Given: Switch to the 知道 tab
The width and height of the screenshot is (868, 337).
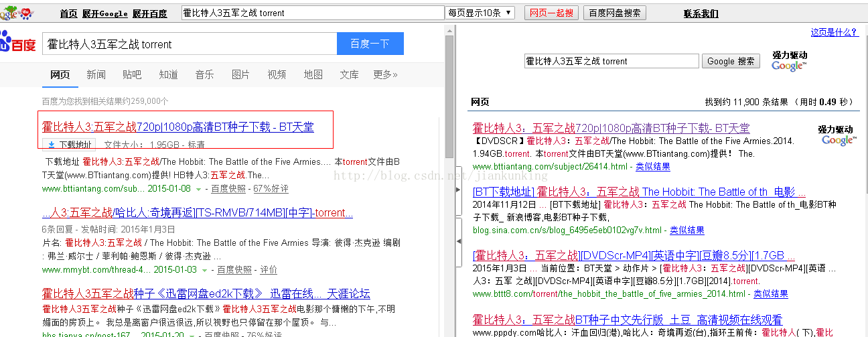Looking at the screenshot, I should [x=168, y=74].
